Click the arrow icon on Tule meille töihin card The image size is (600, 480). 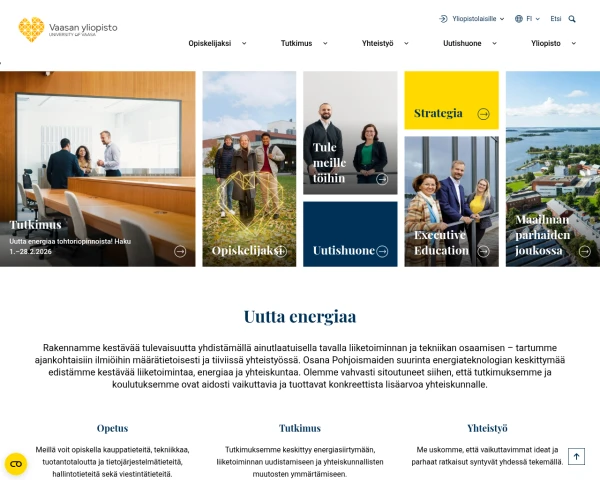[x=382, y=179]
